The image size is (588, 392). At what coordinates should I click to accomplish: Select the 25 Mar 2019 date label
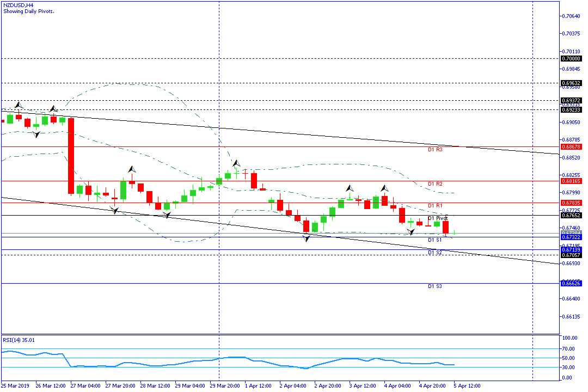pyautogui.click(x=15, y=386)
